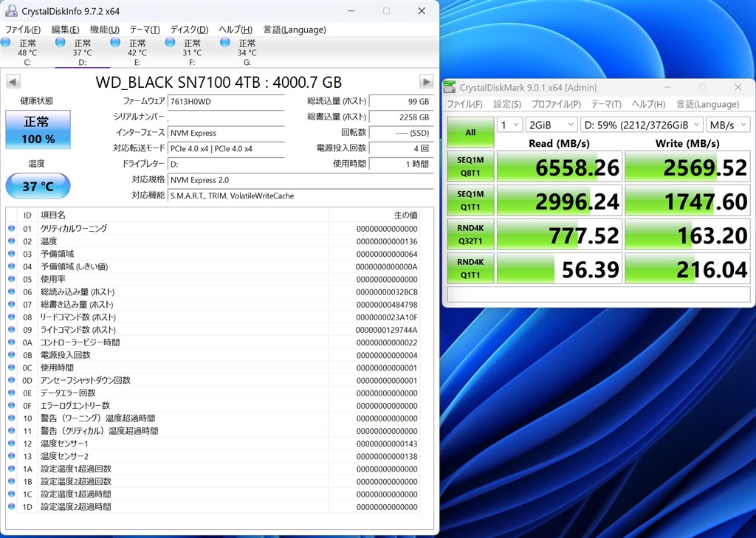
Task: Open the D: 59% drive selection dropdown
Action: point(642,125)
